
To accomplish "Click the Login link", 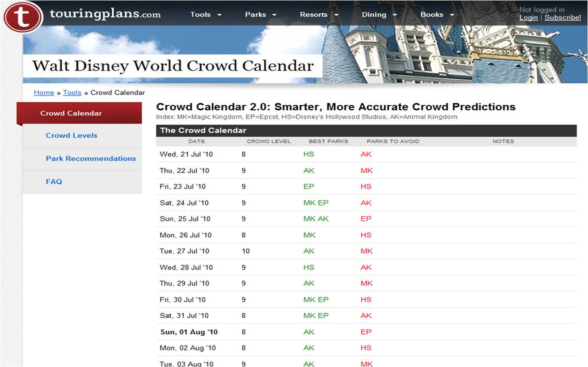I will coord(528,17).
